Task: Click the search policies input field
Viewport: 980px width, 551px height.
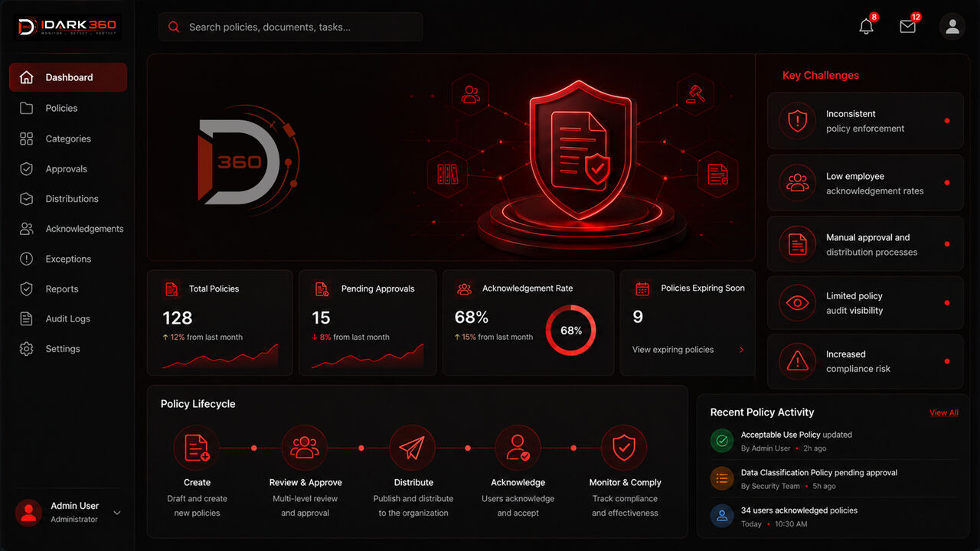Action: pos(291,27)
